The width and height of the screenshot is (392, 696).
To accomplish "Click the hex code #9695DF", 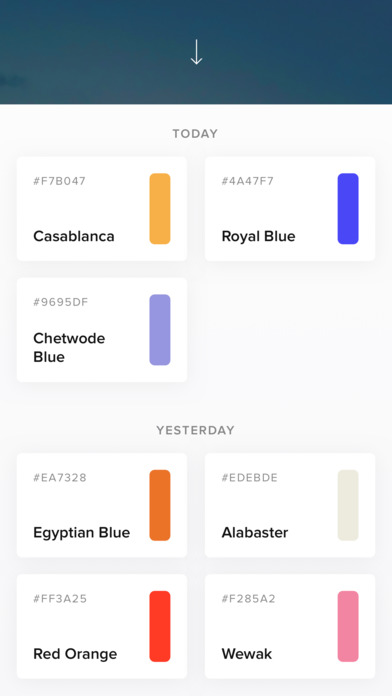I will [61, 302].
